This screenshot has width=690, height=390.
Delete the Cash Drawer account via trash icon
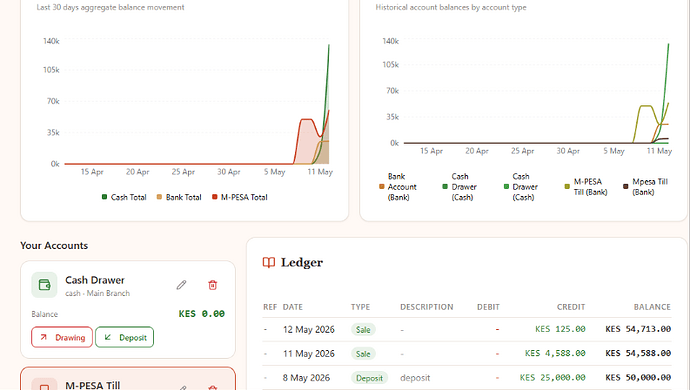(x=213, y=285)
